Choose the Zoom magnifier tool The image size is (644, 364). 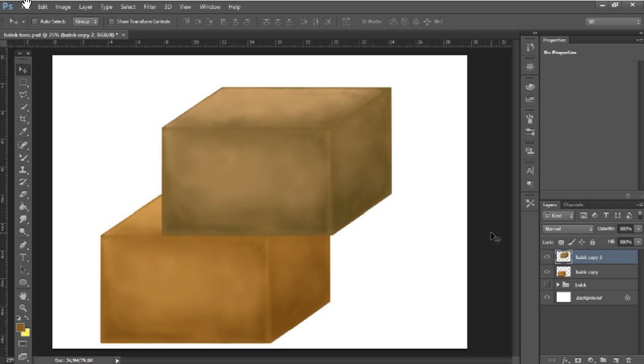pos(23,308)
